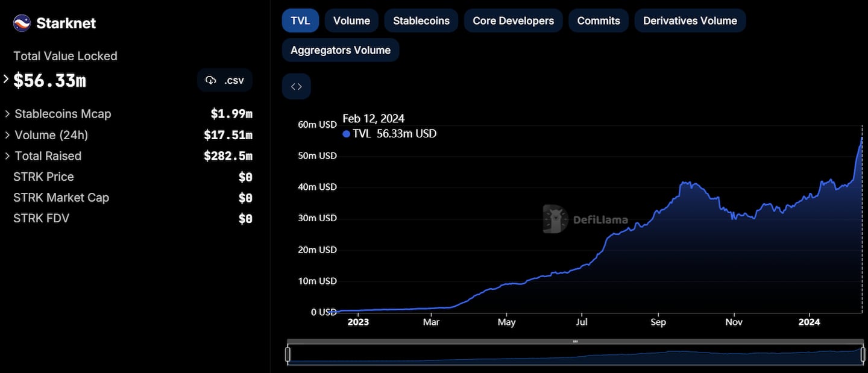Viewport: 868px width, 373px height.
Task: Click the $0 value for STRK FDV
Action: (x=245, y=219)
